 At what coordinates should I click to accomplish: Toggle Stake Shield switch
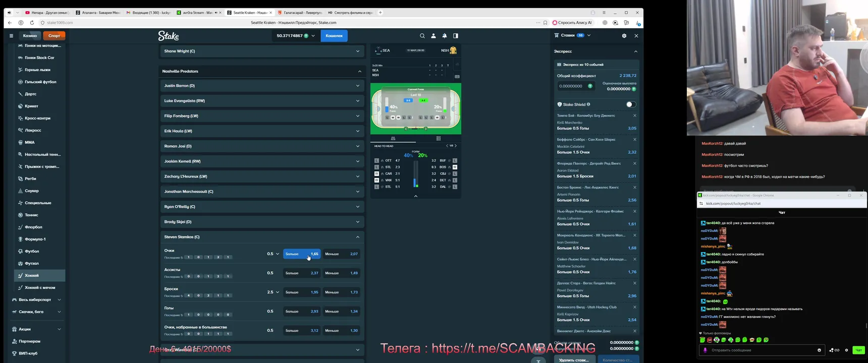pyautogui.click(x=631, y=104)
